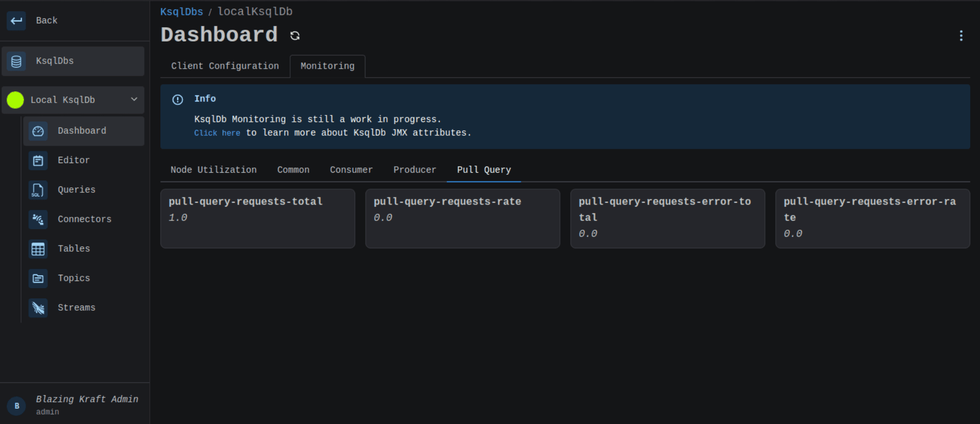Click the 1.0 value under pull-query-requests-total

click(178, 218)
